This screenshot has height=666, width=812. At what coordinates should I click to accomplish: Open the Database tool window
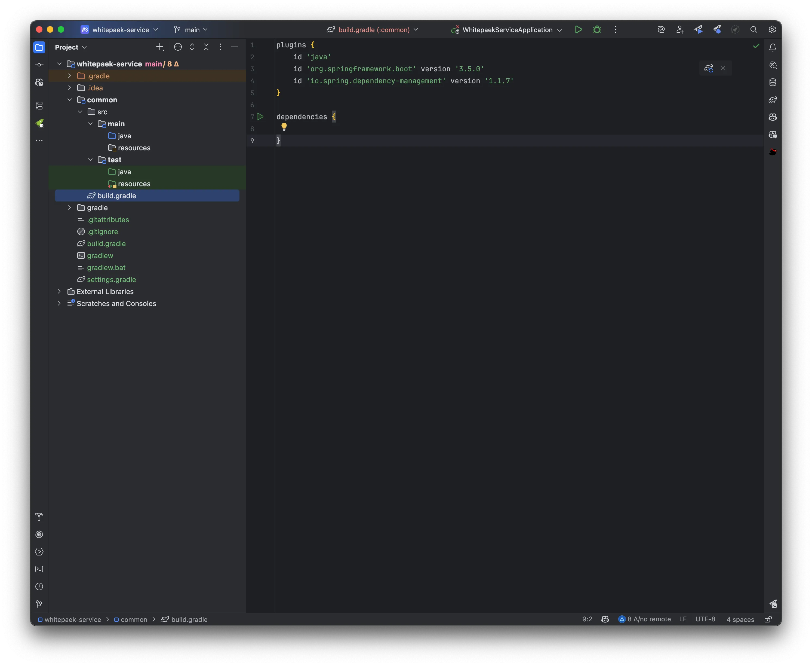[x=773, y=82]
